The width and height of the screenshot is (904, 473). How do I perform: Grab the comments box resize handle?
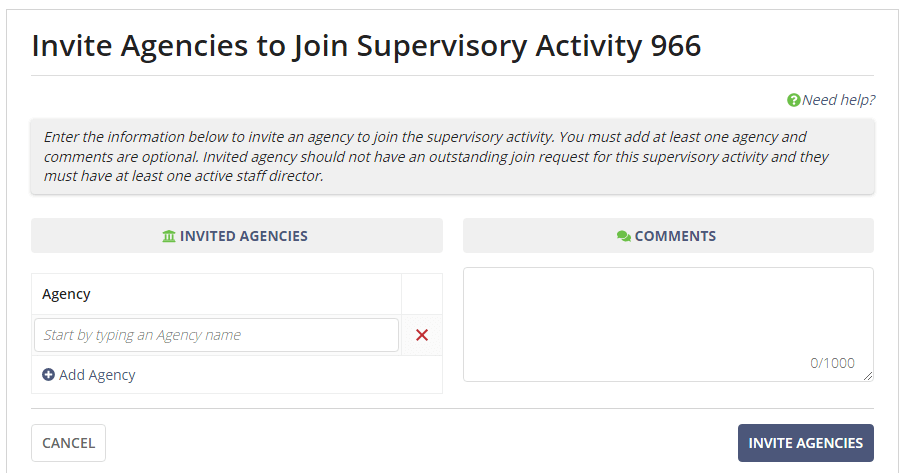tap(868, 376)
